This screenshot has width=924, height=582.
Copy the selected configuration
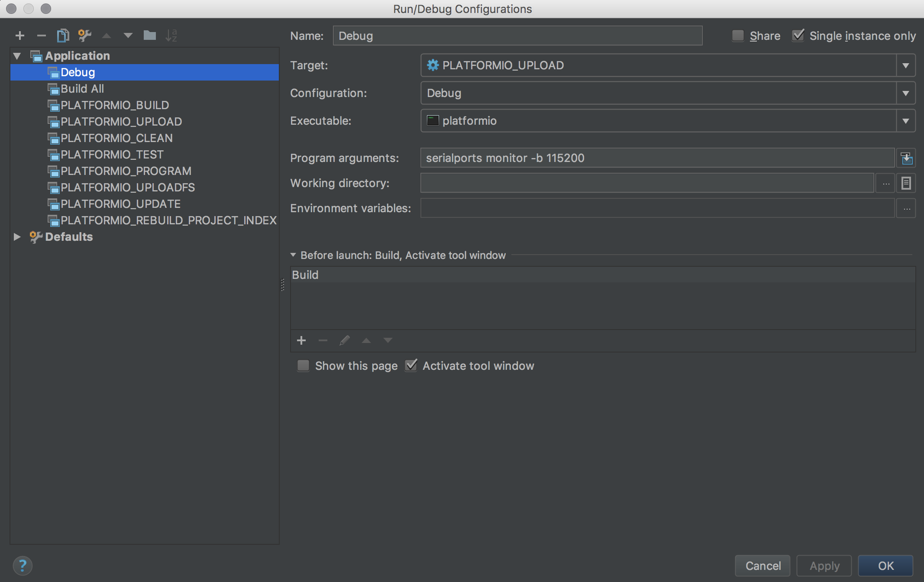click(x=63, y=36)
